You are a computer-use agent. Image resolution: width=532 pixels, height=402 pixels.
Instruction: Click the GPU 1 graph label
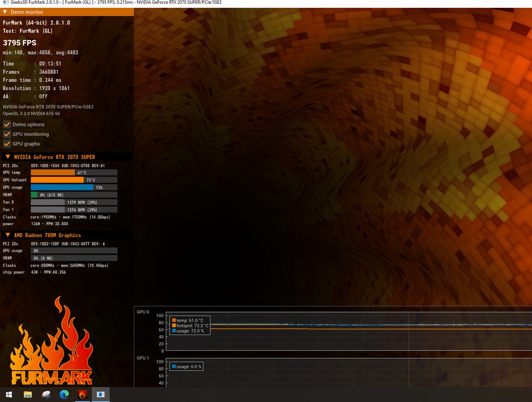[x=143, y=358]
